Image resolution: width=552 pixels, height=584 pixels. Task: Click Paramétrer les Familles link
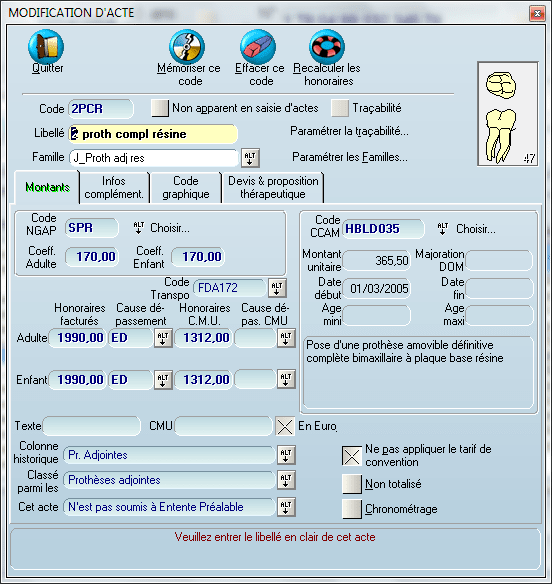(x=350, y=157)
